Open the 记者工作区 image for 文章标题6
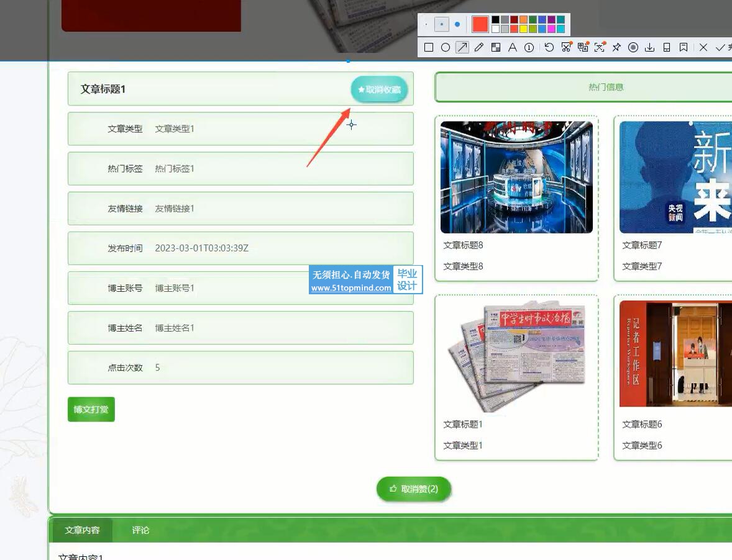Viewport: 732px width, 560px height. pos(675,353)
